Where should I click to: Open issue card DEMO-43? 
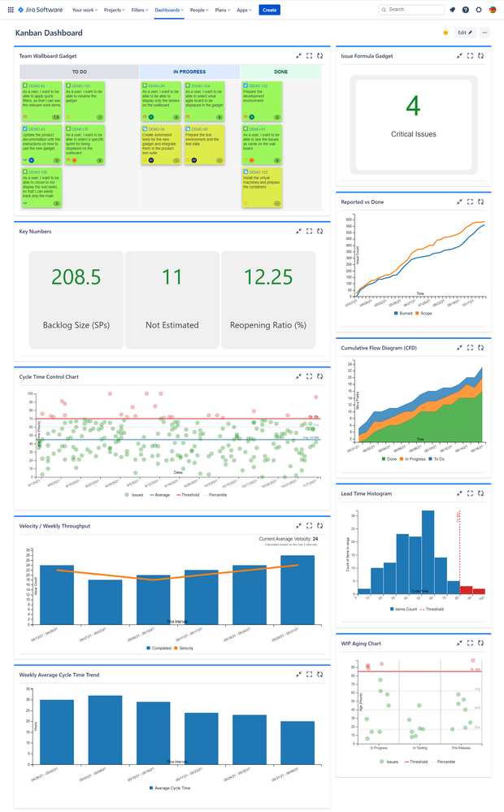click(41, 145)
